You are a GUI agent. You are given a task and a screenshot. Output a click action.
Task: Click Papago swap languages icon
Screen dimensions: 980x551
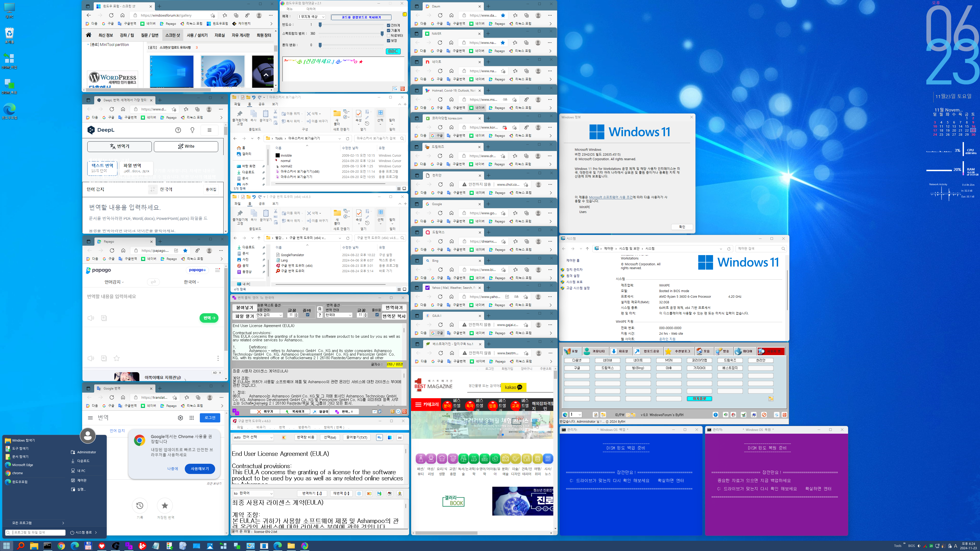click(153, 282)
